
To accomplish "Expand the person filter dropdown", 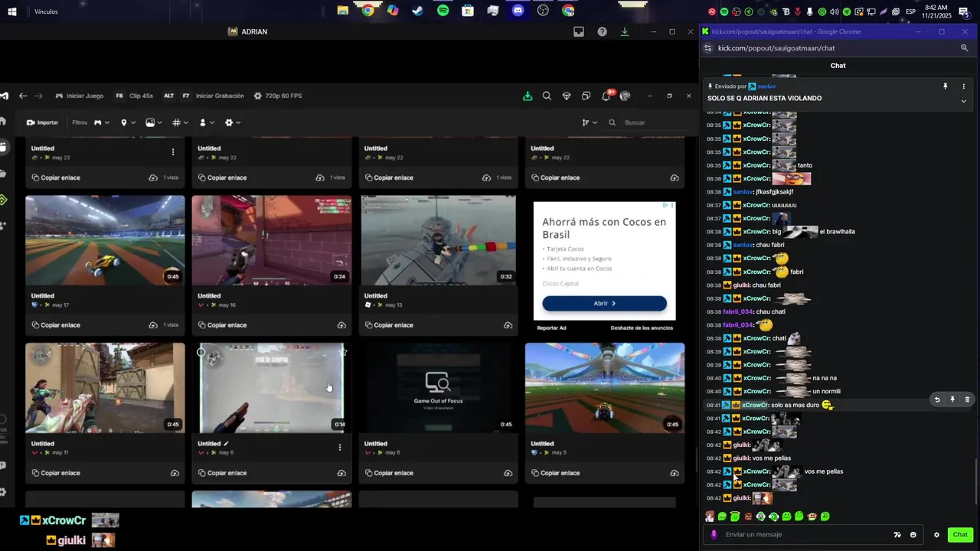I will click(x=206, y=122).
